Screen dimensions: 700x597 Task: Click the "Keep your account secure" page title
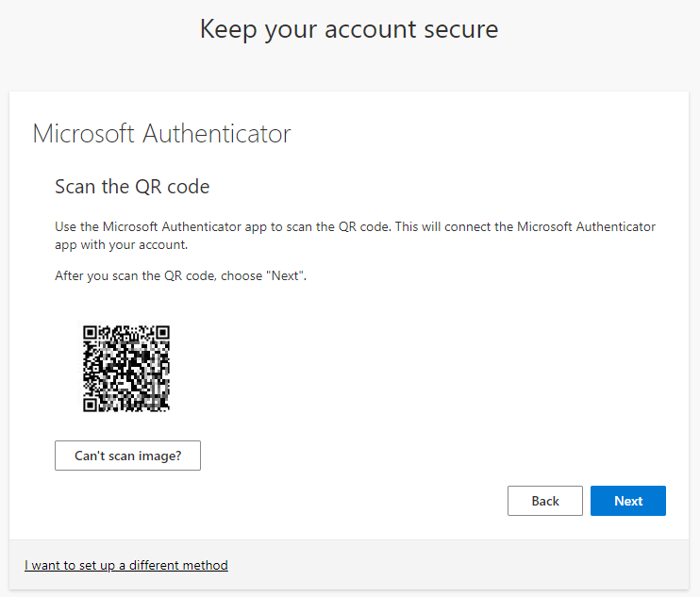349,29
